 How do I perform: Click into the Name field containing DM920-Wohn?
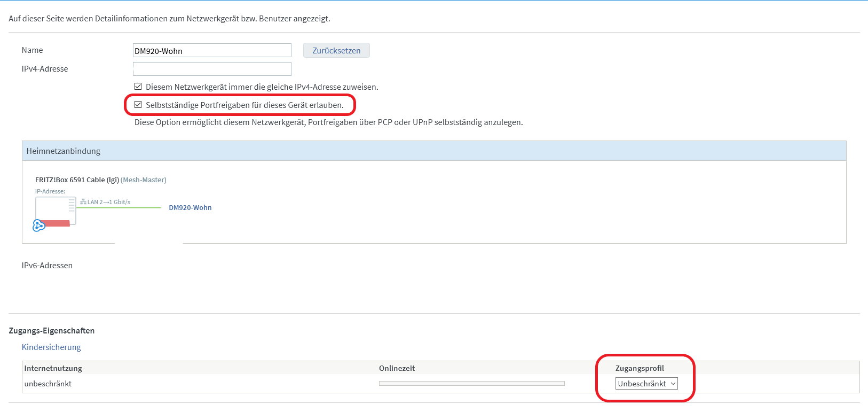click(212, 51)
